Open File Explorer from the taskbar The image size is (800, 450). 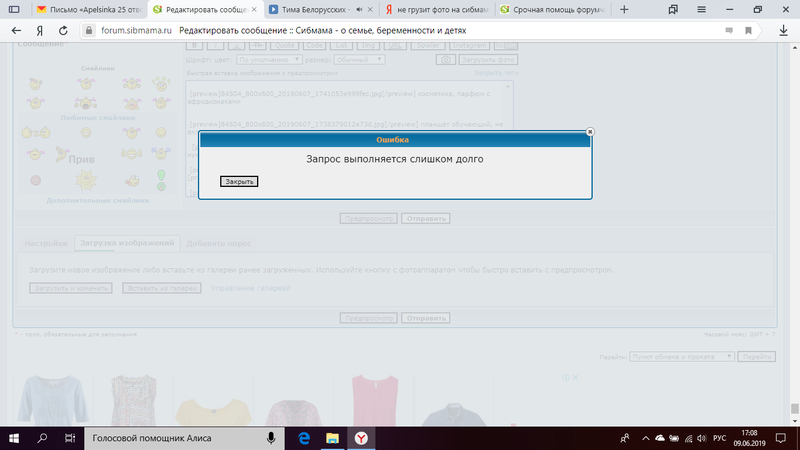333,438
